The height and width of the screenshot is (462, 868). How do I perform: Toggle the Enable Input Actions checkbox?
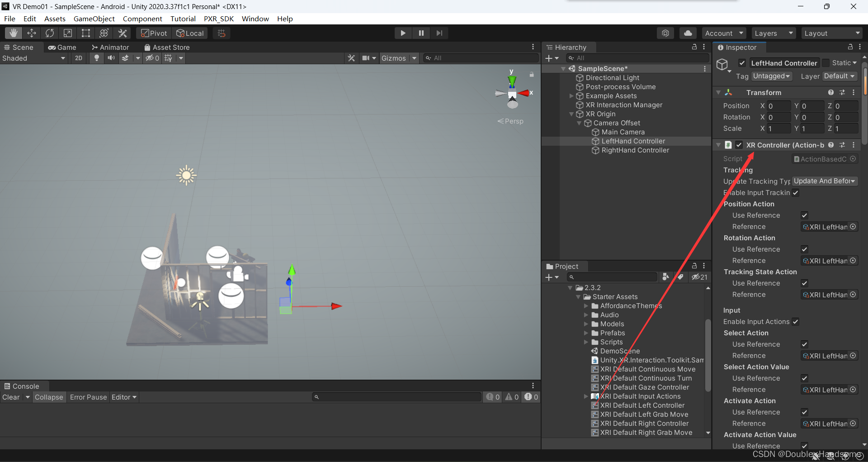point(795,322)
